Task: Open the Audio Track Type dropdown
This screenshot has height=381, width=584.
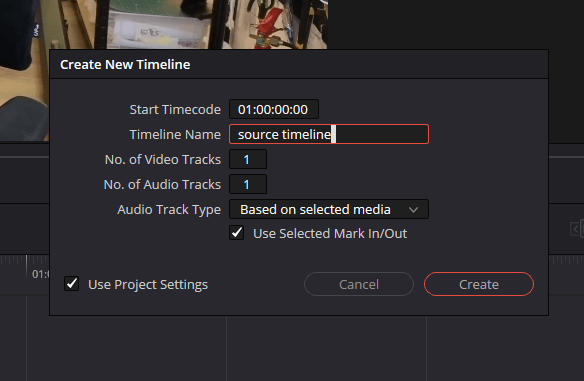Action: pos(329,209)
